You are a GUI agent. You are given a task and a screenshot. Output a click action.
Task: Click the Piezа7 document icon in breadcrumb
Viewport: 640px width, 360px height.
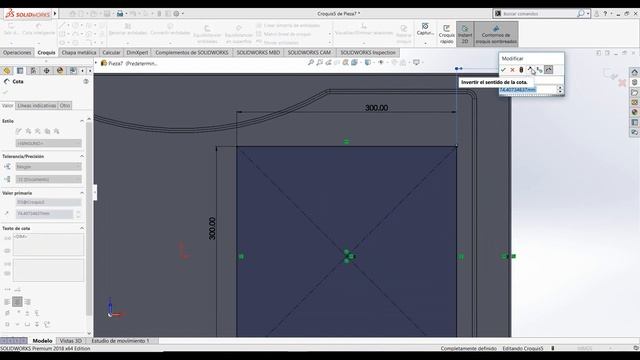(104, 63)
